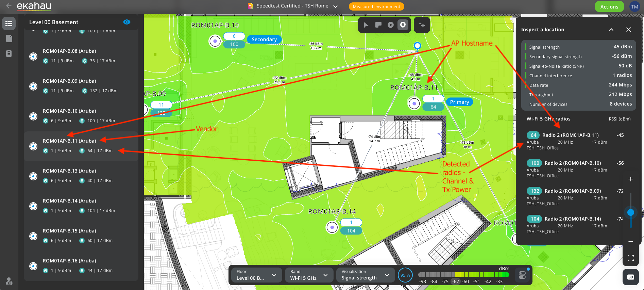Image resolution: width=644 pixels, height=290 pixels.
Task: Click the ROM01AP-B.11 access point marker on map
Action: click(414, 103)
